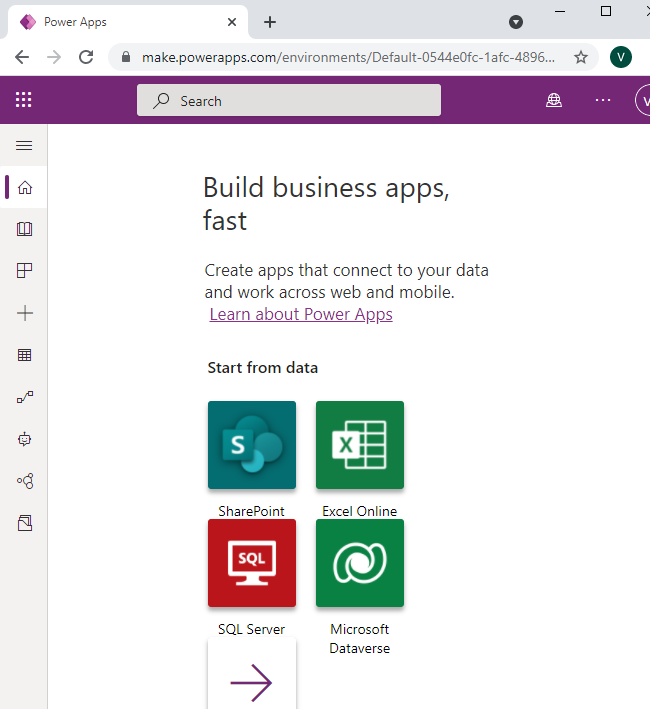This screenshot has width=650, height=713.
Task: Open the app launcher waffle icon
Action: point(24,100)
